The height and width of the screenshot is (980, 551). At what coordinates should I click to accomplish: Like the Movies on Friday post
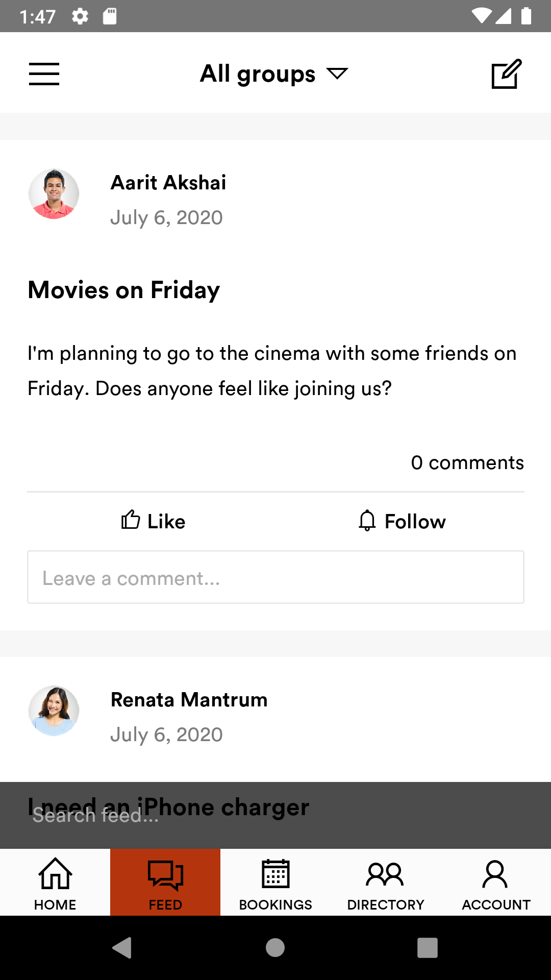click(153, 521)
